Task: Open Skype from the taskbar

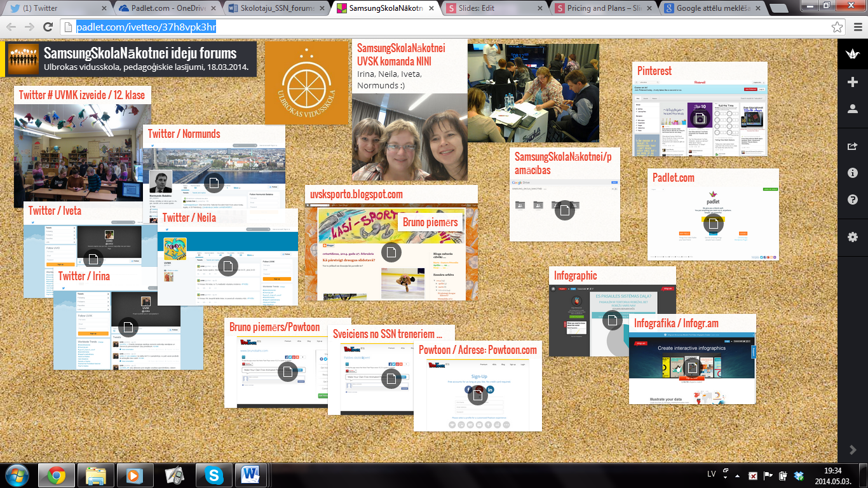Action: [214, 475]
